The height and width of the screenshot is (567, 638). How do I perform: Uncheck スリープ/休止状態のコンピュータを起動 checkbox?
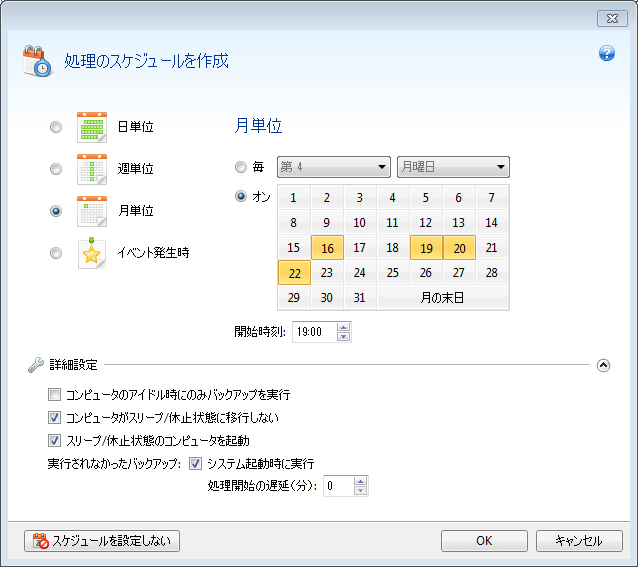(x=55, y=440)
